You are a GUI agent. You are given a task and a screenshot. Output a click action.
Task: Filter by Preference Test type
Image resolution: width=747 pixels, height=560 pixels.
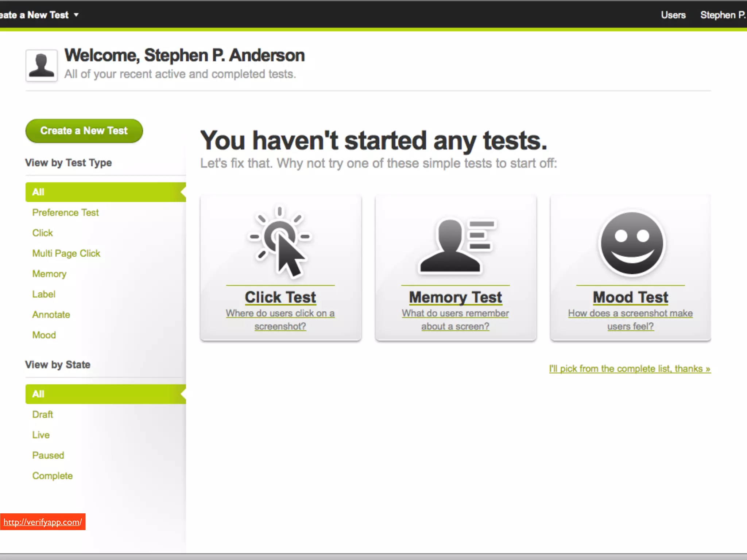(65, 213)
